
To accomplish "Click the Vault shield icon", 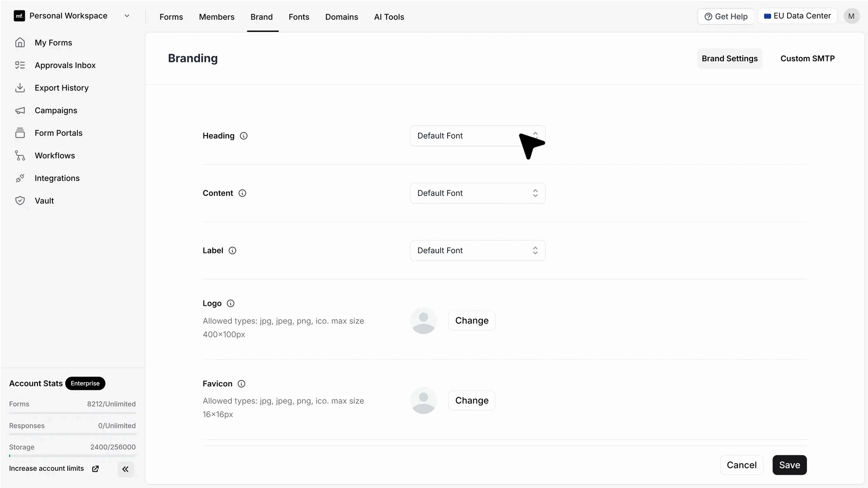I will coord(20,201).
